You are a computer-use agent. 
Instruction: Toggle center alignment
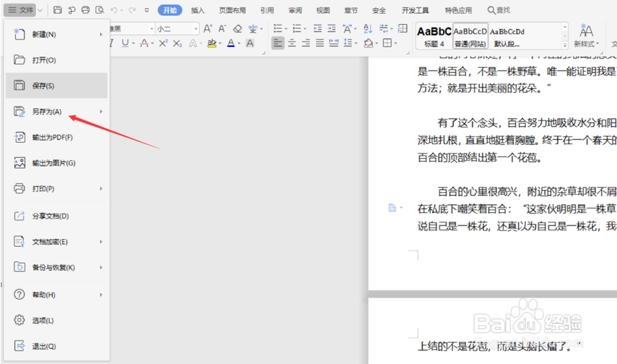click(x=291, y=43)
